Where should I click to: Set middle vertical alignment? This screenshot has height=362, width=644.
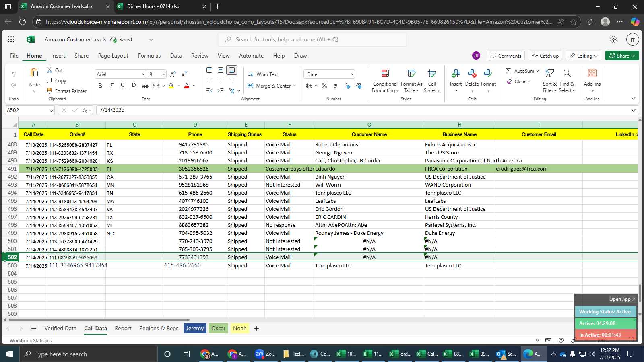point(221,70)
